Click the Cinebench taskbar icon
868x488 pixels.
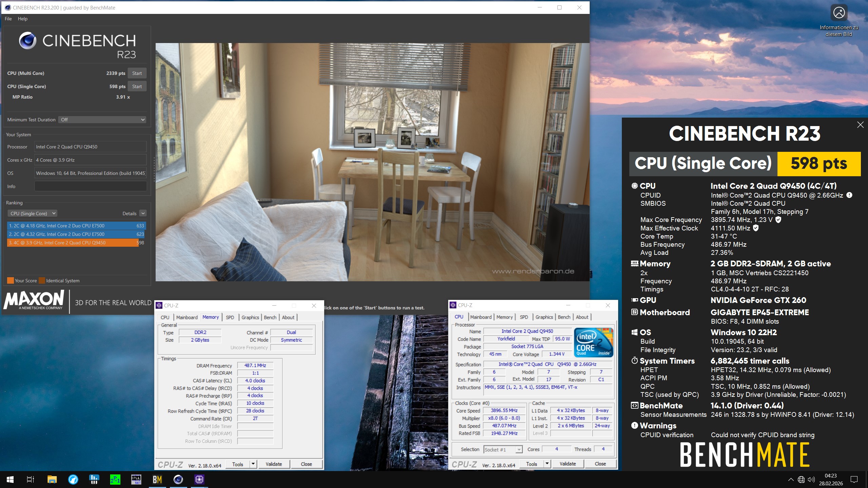178,479
